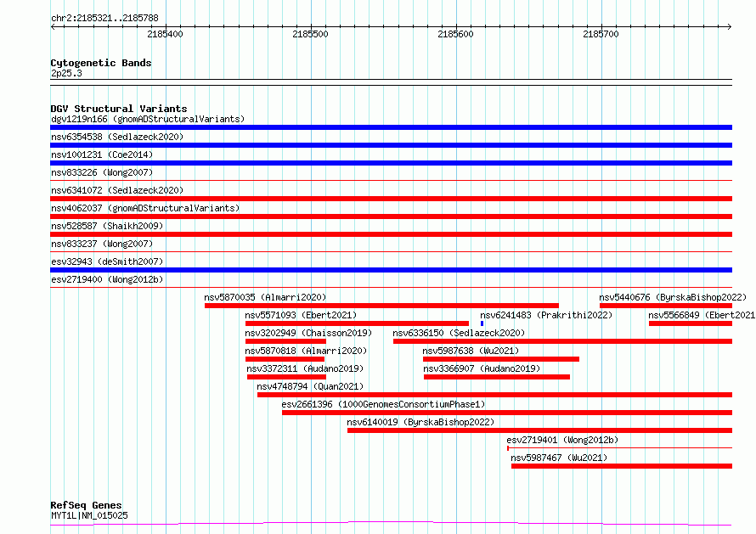Select variant nsv3366907 (Audano2019) label

pyautogui.click(x=482, y=368)
